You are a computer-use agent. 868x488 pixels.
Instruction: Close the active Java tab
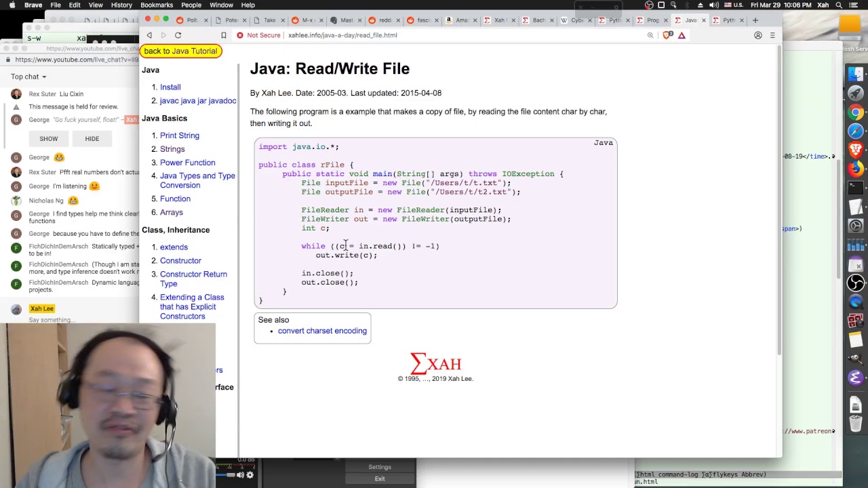[703, 20]
